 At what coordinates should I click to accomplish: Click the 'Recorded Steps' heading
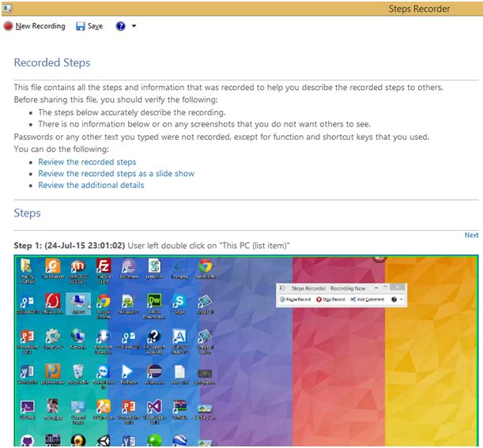(x=52, y=62)
